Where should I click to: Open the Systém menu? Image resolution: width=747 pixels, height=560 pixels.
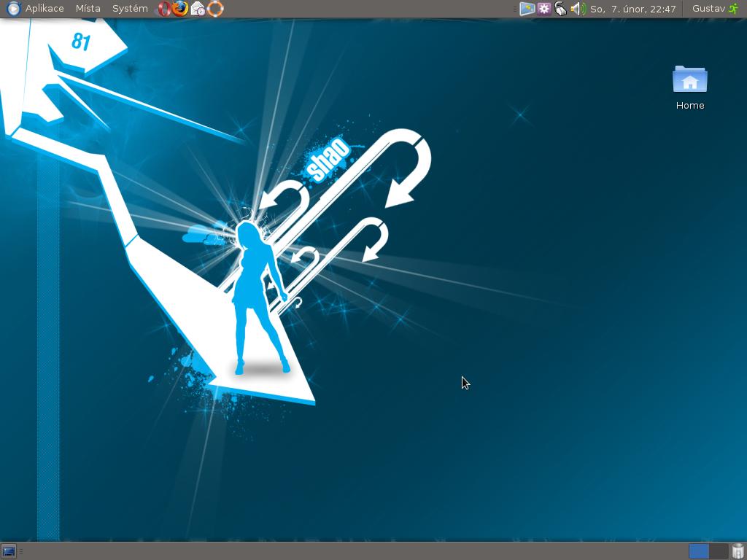(130, 9)
